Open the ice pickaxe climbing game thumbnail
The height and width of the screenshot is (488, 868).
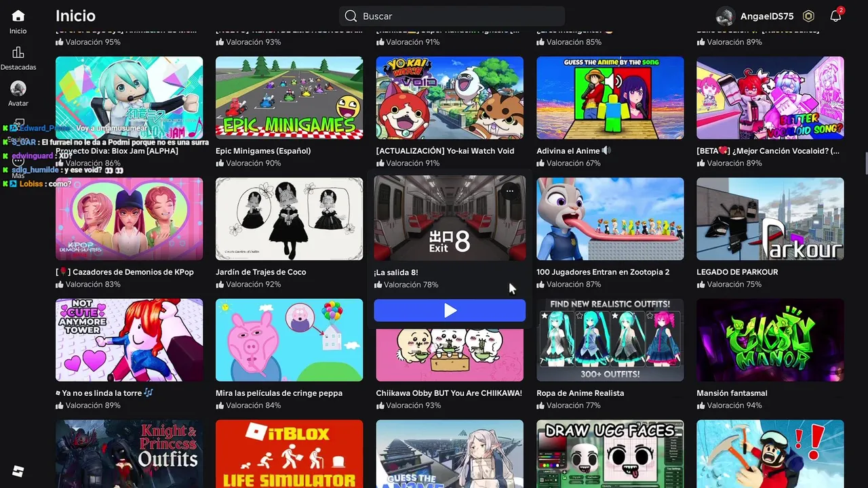pos(770,453)
